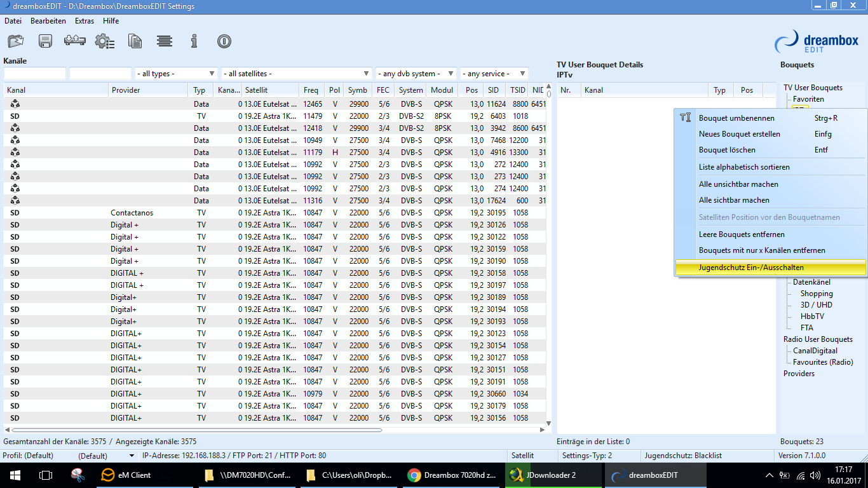Viewport: 868px width, 488px height.
Task: Open the Extras menu
Action: [84, 21]
